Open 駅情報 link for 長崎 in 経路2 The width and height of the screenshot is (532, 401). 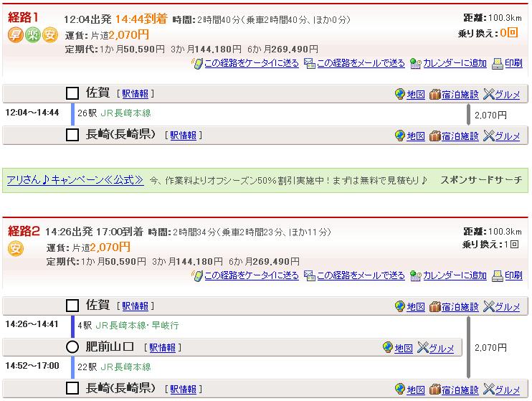pos(184,390)
